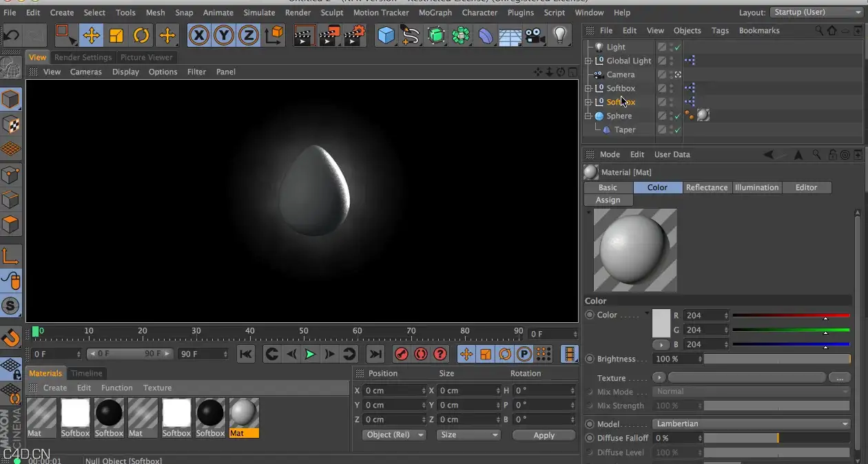Click the Camera object toolbar icon
The width and height of the screenshot is (868, 464).
coord(535,35)
